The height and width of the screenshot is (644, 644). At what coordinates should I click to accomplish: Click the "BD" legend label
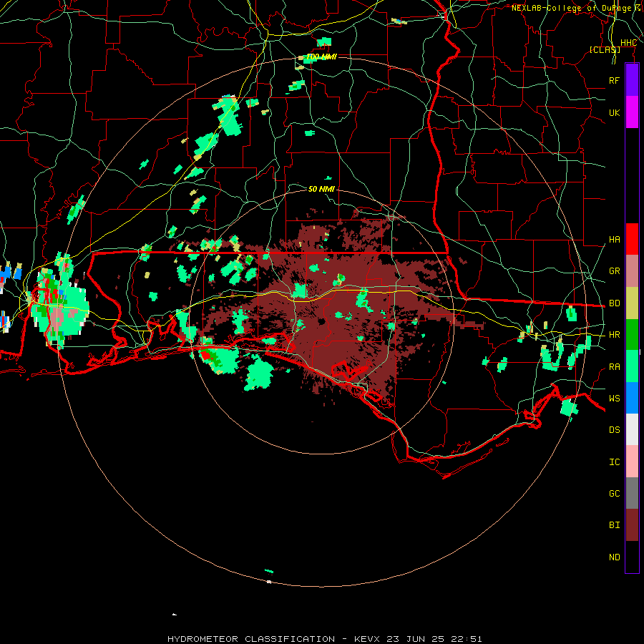pyautogui.click(x=615, y=303)
